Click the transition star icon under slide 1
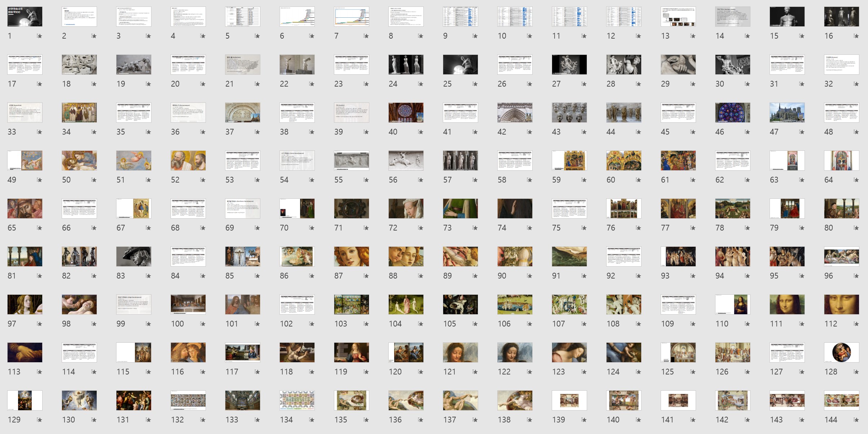This screenshot has width=868, height=434. [x=39, y=36]
